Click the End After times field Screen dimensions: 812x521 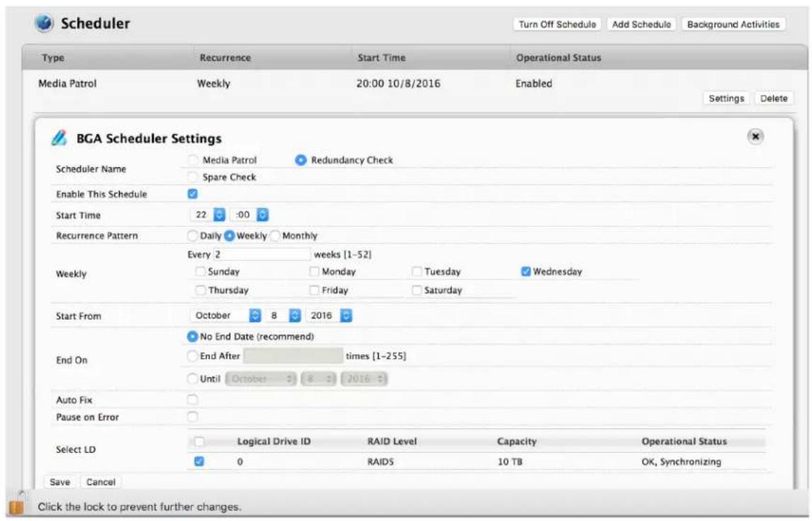coord(293,356)
